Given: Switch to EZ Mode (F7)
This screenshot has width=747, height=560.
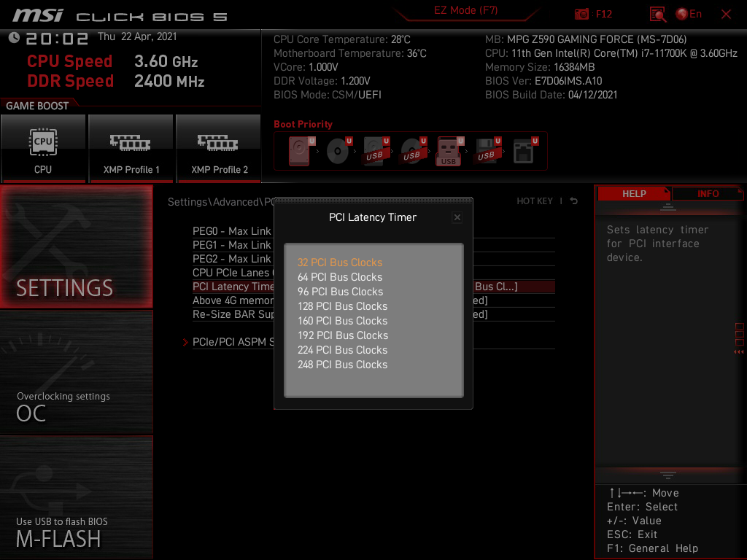Looking at the screenshot, I should [x=465, y=11].
